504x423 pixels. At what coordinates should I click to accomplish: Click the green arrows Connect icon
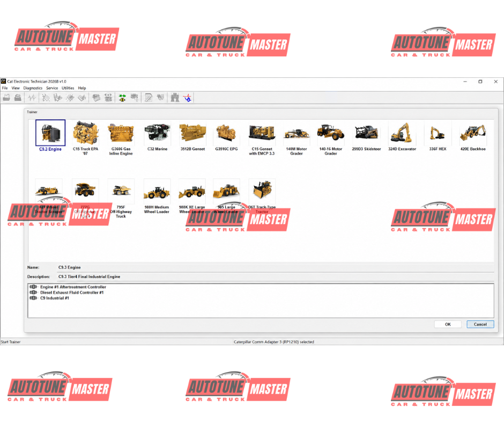(x=122, y=98)
